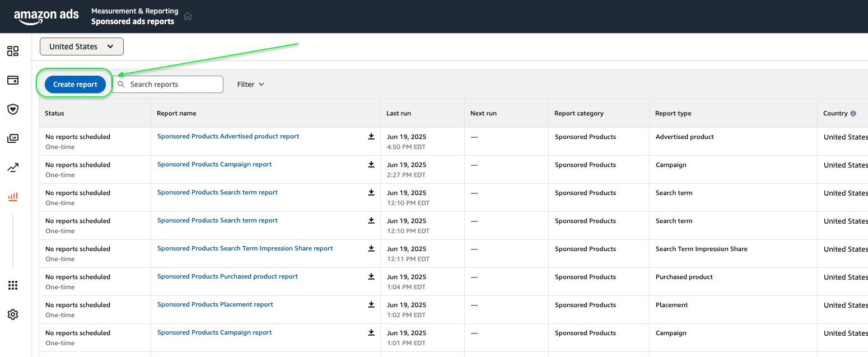Download the 2:27 PM Campaign report
868x357 pixels.
[371, 164]
